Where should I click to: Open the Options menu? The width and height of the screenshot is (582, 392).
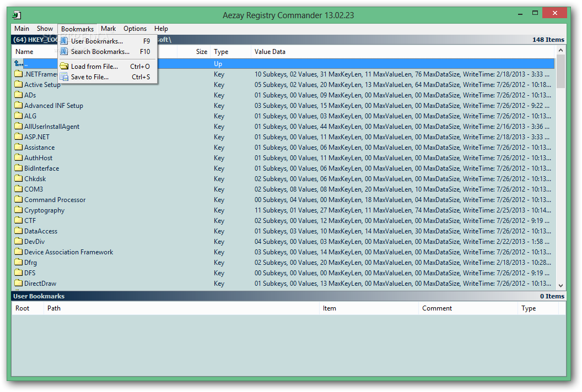click(135, 29)
